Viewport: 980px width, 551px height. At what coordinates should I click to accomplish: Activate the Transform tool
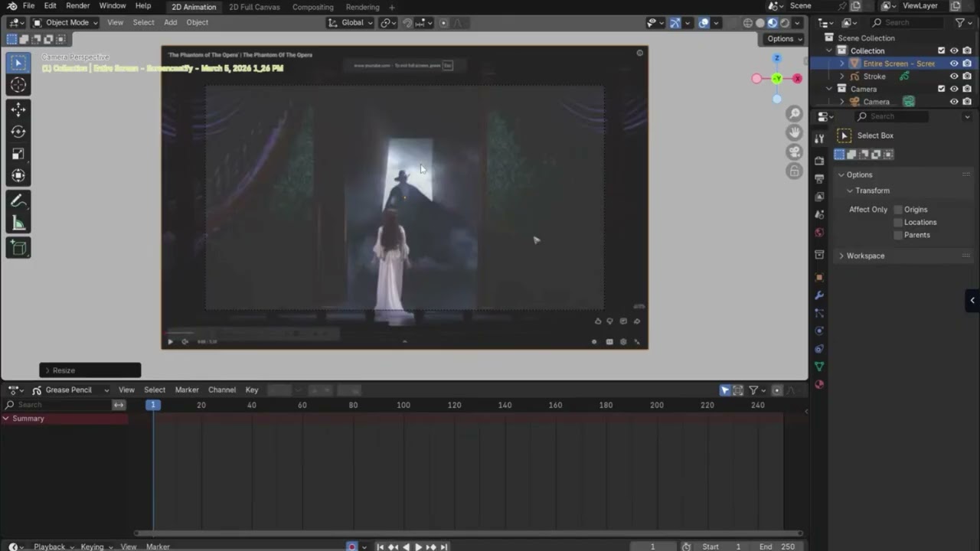coord(18,175)
